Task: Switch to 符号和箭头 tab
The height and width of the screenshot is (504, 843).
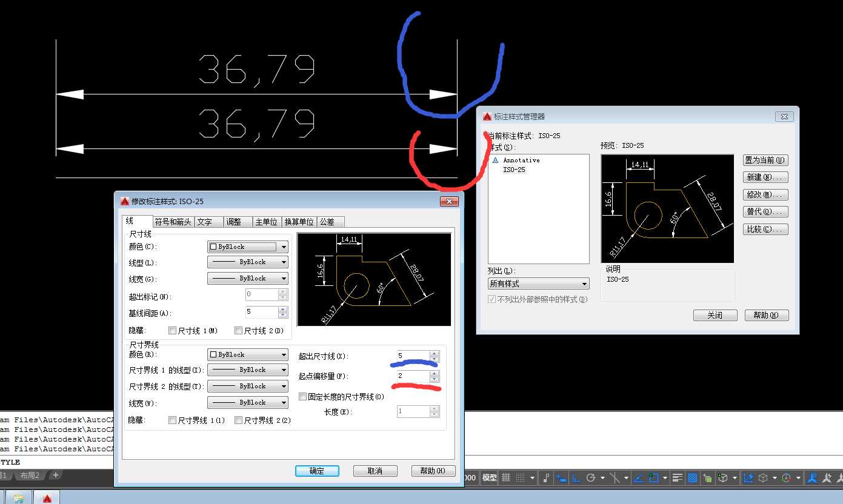Action: 173,222
